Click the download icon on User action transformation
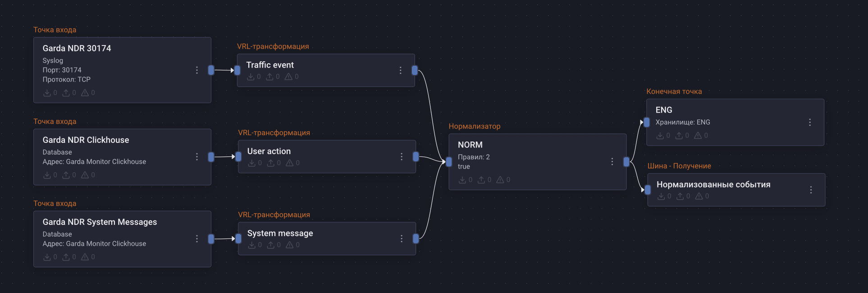This screenshot has width=868, height=293. [x=252, y=163]
